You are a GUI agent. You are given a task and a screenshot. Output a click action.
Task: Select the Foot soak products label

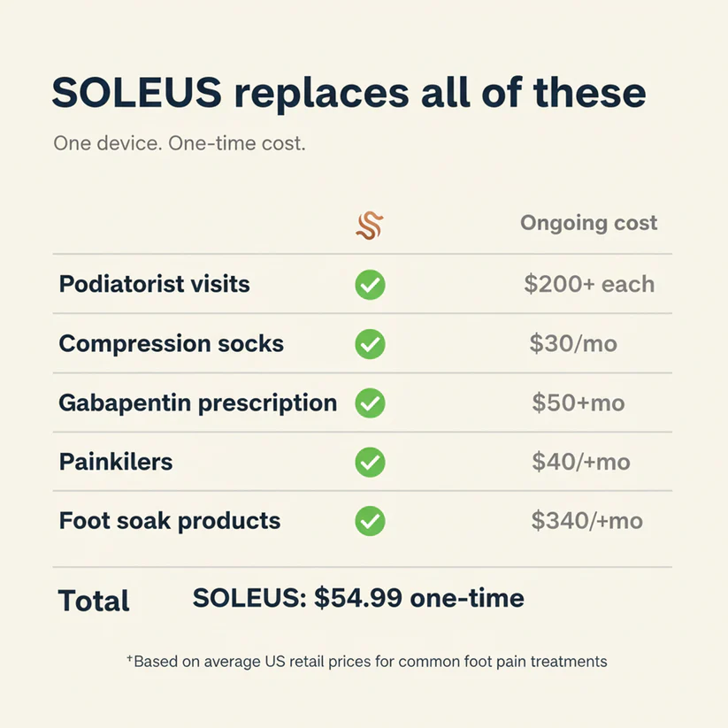170,520
